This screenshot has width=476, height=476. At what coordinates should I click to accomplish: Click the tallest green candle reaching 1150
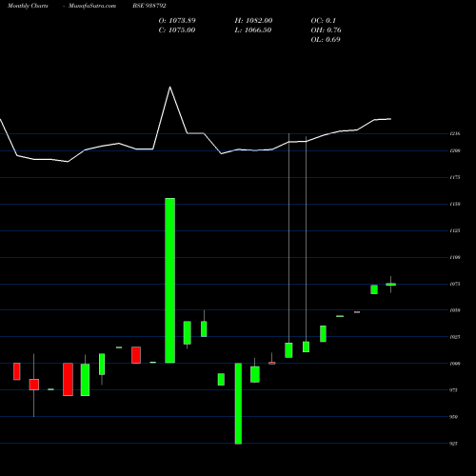pos(170,281)
